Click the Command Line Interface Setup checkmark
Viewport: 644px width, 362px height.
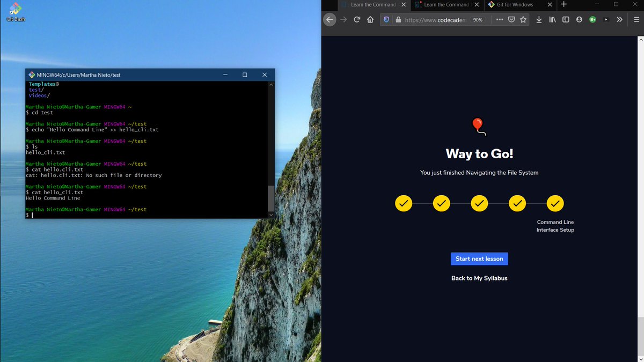[555, 203]
